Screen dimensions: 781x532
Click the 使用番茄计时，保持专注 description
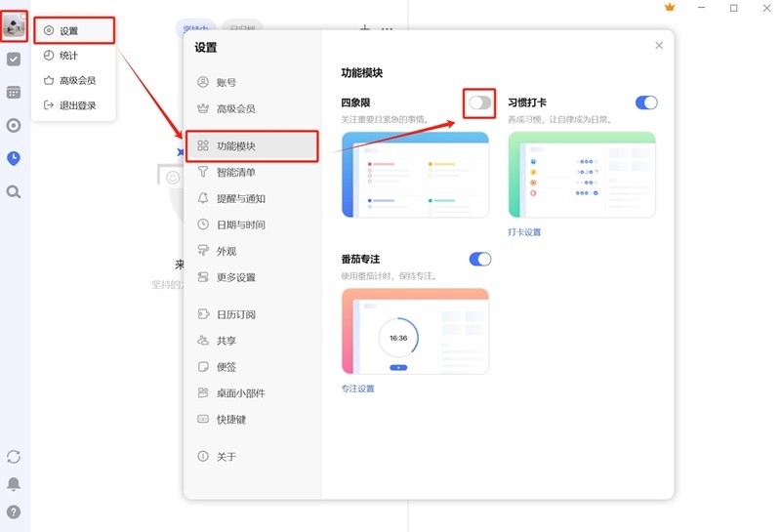click(389, 276)
